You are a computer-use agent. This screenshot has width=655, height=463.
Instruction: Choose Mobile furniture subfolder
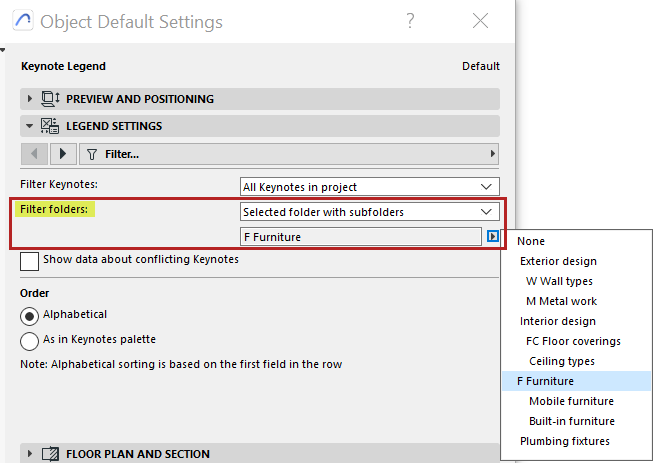click(576, 401)
